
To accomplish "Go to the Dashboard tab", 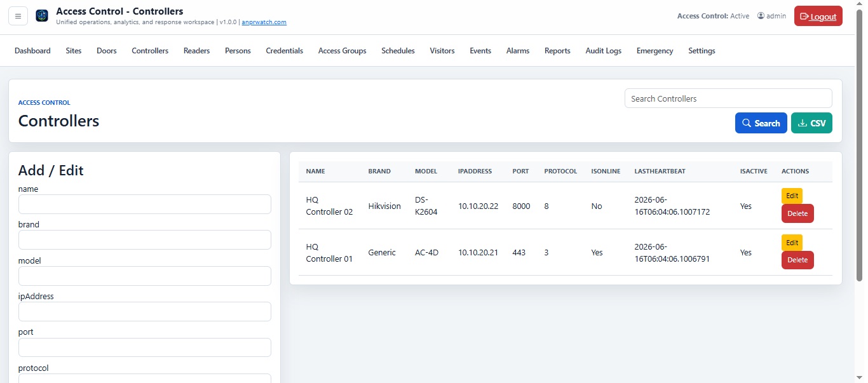I will coord(32,51).
